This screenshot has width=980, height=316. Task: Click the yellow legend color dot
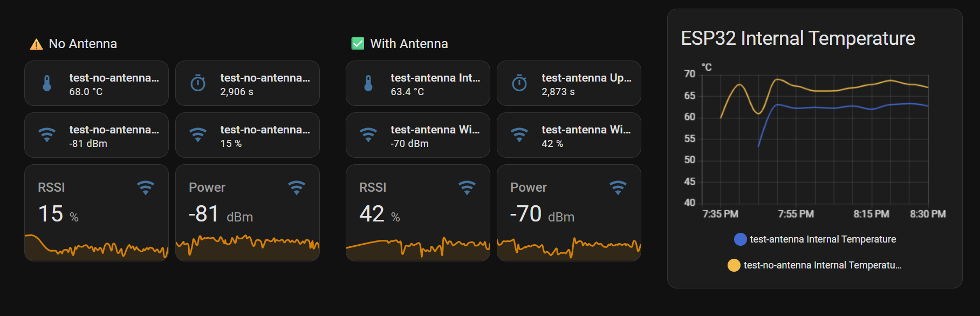(x=734, y=265)
